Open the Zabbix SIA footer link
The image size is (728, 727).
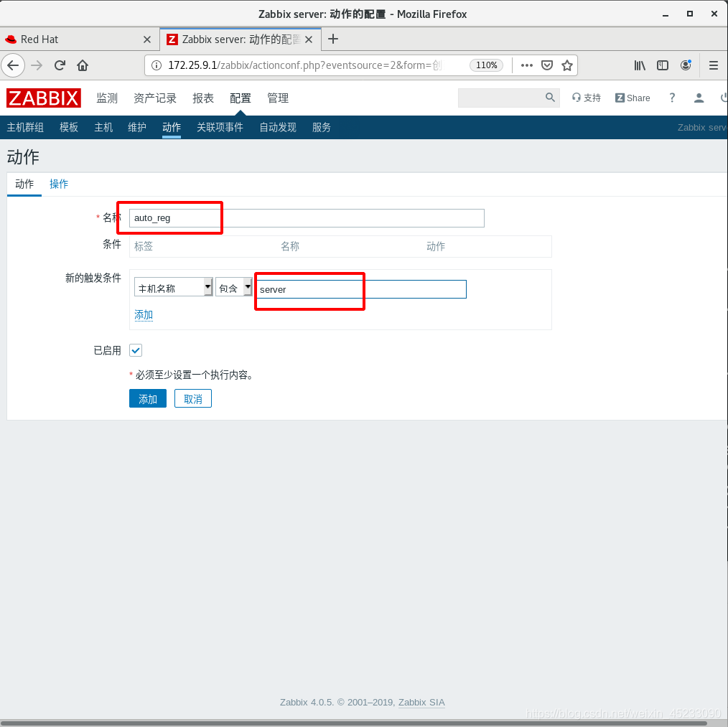pyautogui.click(x=421, y=702)
